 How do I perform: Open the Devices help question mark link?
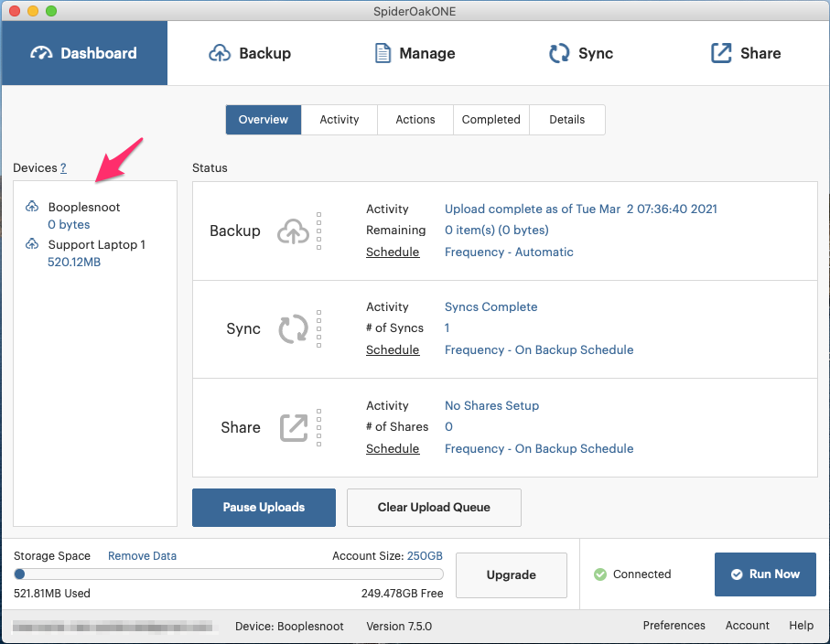pos(63,167)
